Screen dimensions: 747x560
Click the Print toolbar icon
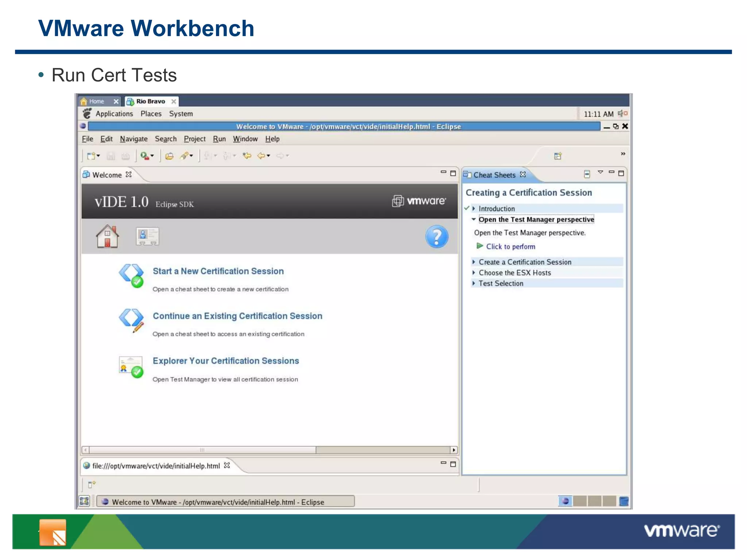[125, 156]
